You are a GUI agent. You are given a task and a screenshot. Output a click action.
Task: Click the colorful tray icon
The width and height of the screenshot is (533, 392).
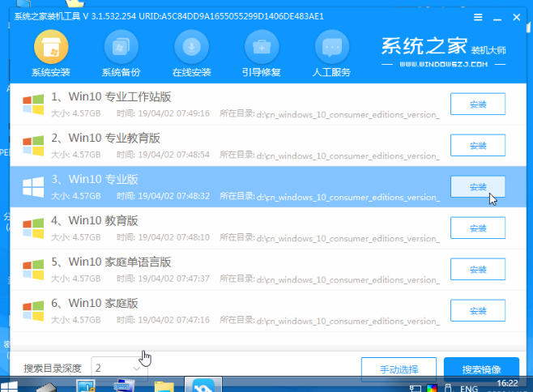(432, 388)
